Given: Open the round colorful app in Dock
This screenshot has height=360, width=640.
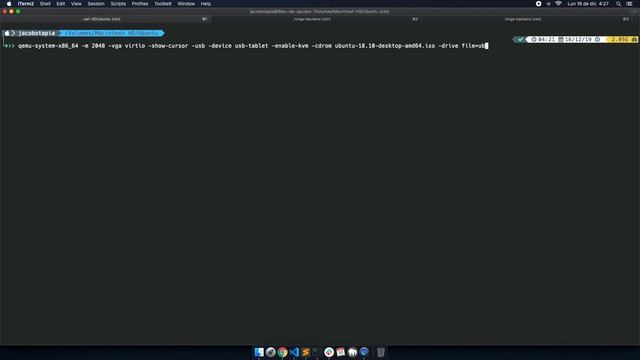Looking at the screenshot, I should pyautogui.click(x=329, y=352).
